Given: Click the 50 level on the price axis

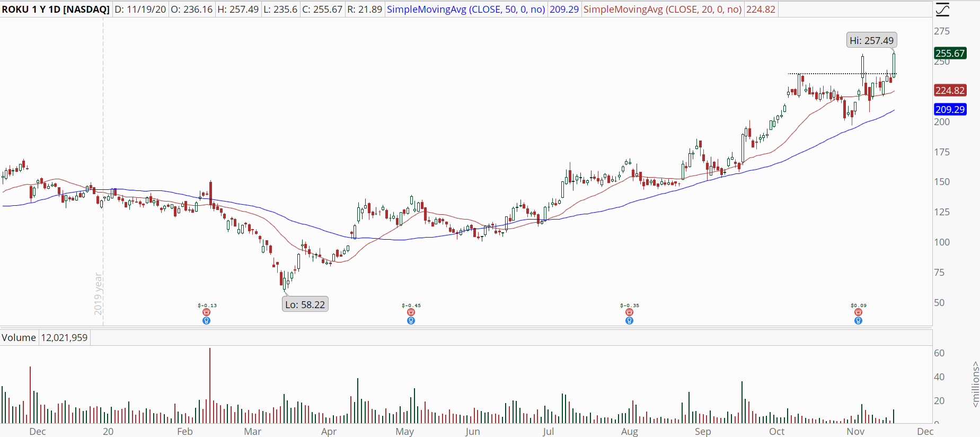Looking at the screenshot, I should [x=939, y=303].
